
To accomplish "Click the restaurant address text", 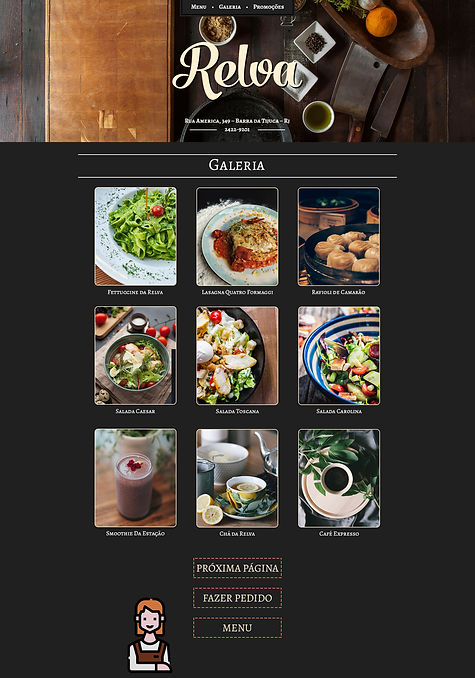I will pos(237,121).
